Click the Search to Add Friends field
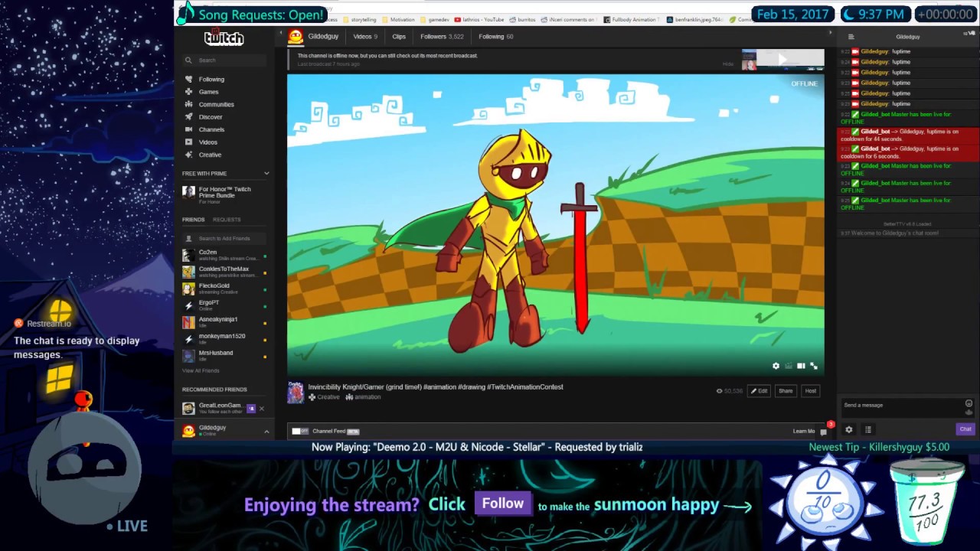Image resolution: width=980 pixels, height=551 pixels. click(x=225, y=238)
